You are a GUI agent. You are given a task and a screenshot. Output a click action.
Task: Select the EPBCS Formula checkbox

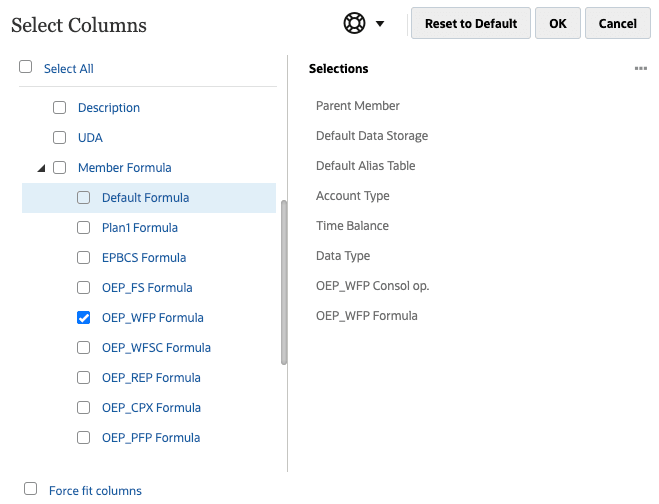pyautogui.click(x=84, y=258)
